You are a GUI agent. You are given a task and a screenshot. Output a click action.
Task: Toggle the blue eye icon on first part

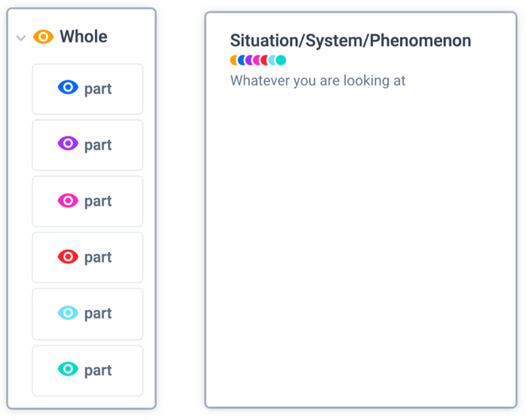(x=68, y=88)
